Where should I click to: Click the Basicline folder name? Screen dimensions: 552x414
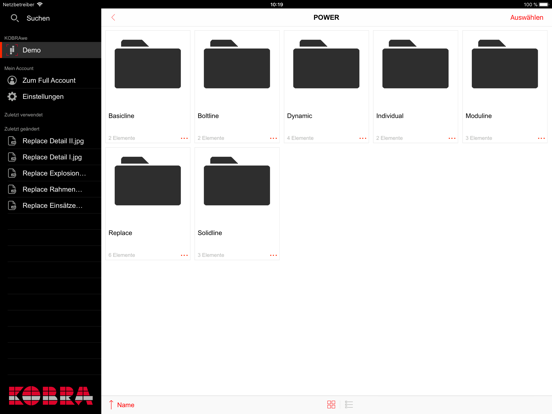pyautogui.click(x=121, y=115)
